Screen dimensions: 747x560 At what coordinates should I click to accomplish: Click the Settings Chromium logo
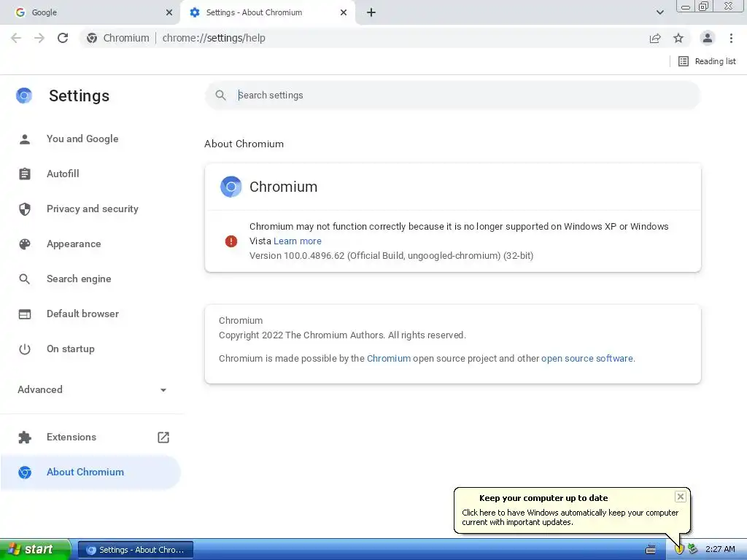point(24,96)
